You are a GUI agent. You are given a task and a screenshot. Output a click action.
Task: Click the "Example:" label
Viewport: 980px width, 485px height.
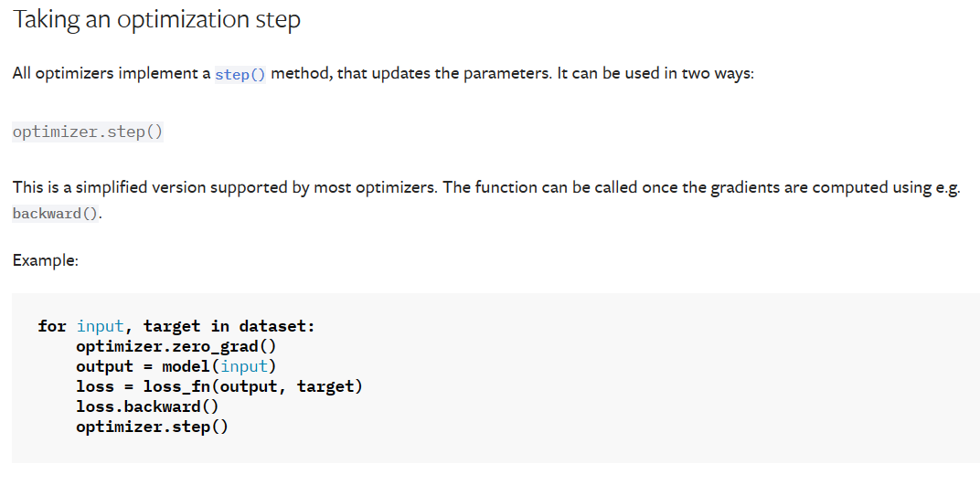point(46,260)
